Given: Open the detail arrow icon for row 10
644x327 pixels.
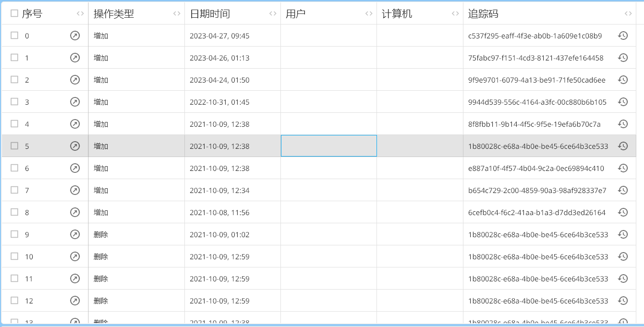Looking at the screenshot, I should (x=75, y=256).
